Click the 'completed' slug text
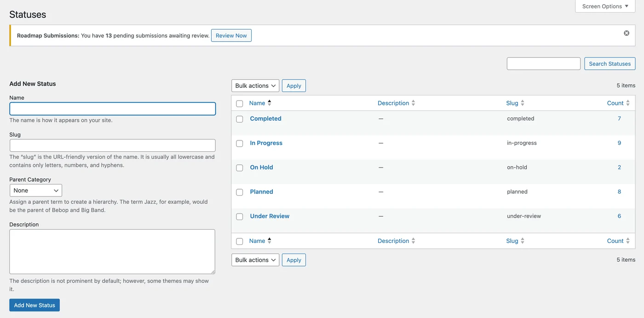 521,118
